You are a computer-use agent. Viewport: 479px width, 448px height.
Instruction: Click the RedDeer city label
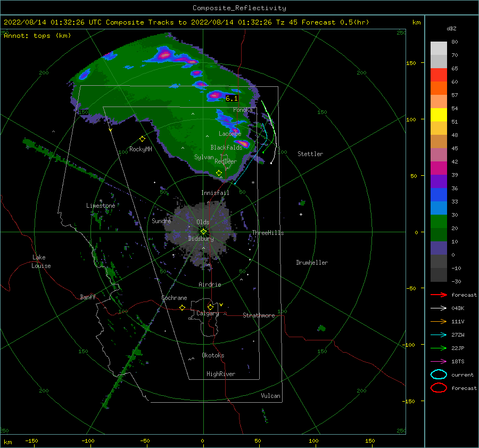pos(226,161)
